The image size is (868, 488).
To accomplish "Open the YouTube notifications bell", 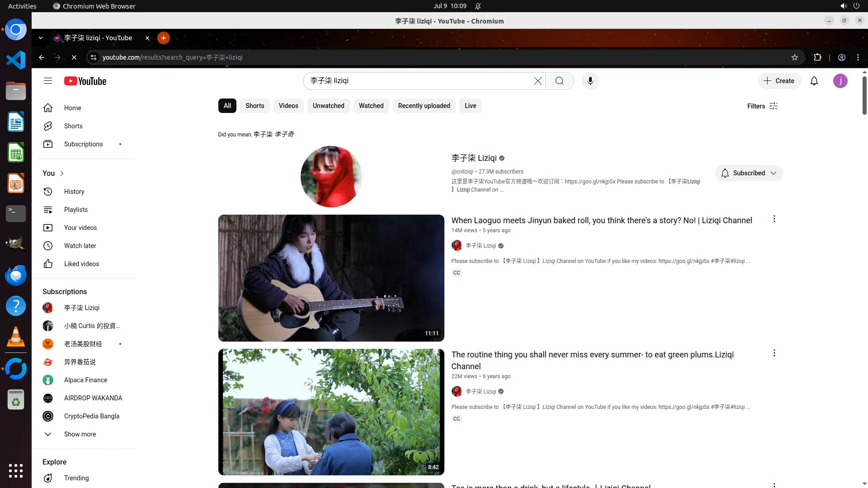I will click(x=814, y=81).
